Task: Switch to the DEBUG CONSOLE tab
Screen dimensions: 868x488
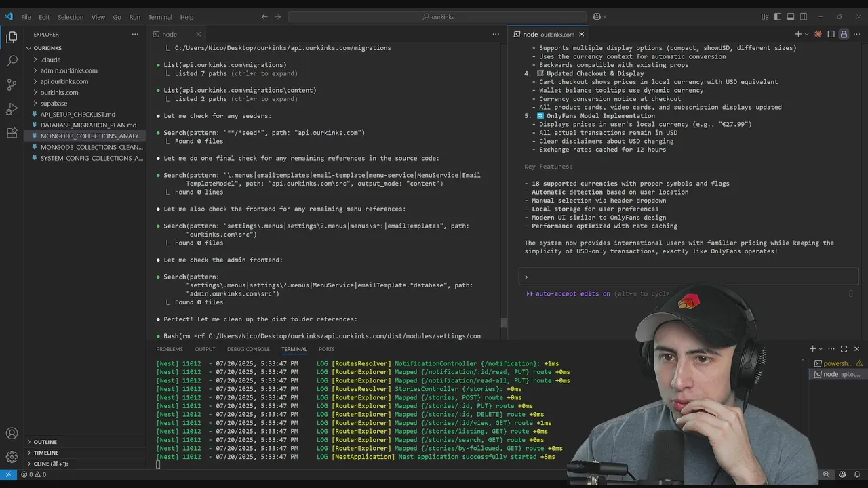Action: click(248, 349)
